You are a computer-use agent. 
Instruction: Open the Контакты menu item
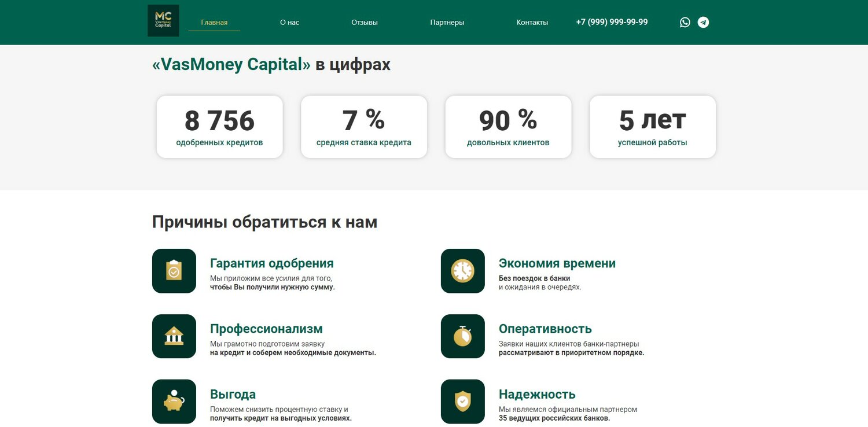point(532,23)
